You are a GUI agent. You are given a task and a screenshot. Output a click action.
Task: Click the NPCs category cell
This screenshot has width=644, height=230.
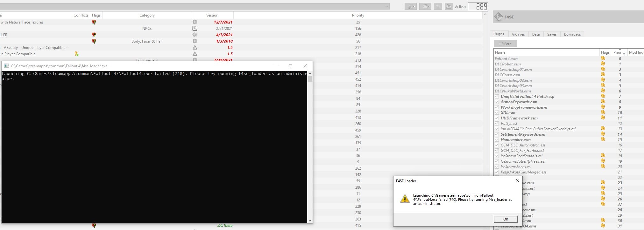point(147,29)
